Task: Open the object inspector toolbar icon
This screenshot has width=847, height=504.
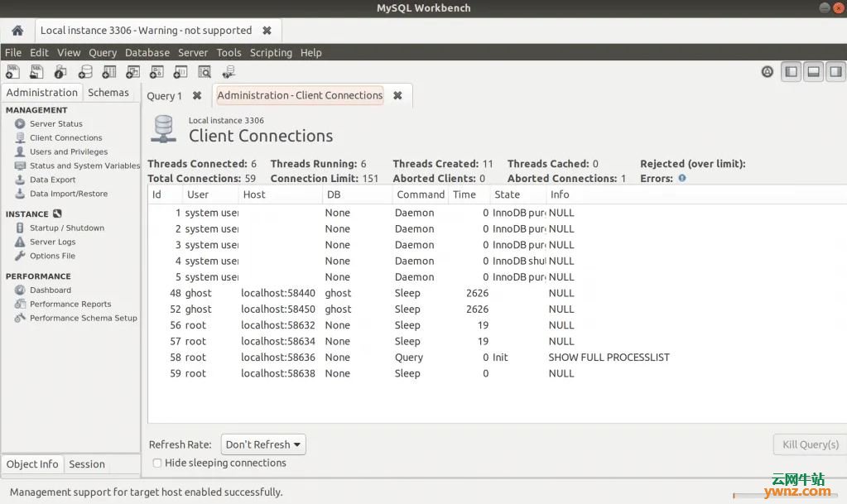Action: tap(60, 72)
